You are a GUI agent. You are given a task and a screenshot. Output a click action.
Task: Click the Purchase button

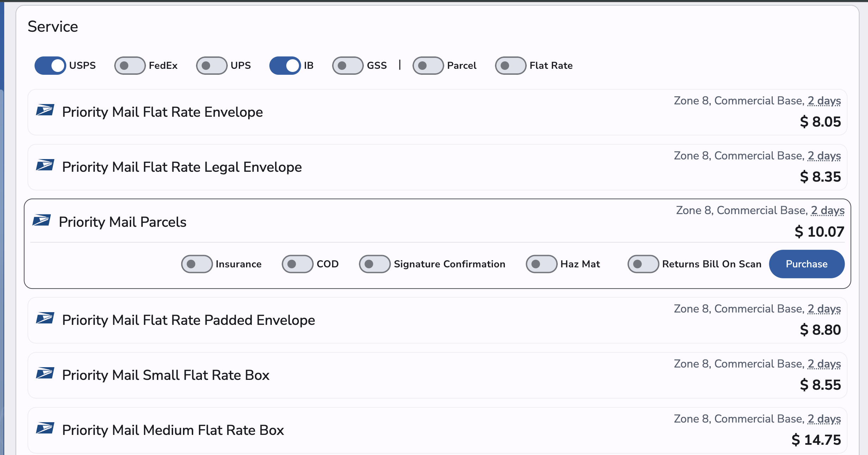[x=807, y=264]
